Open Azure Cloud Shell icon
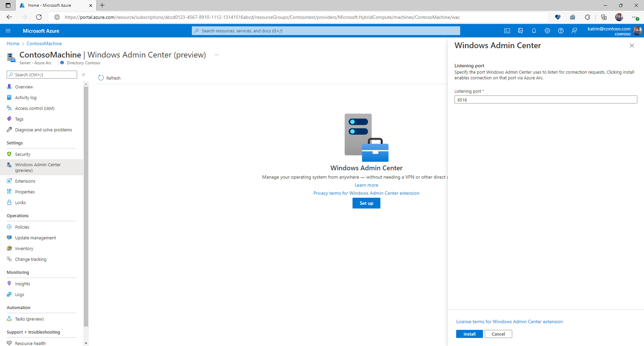The image size is (644, 346). (x=507, y=31)
